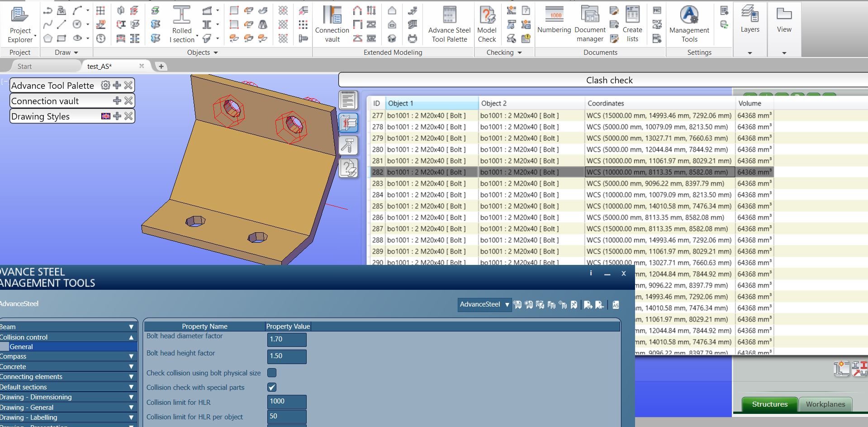Click the Management Tools info button
This screenshot has height=427, width=868.
coord(591,273)
